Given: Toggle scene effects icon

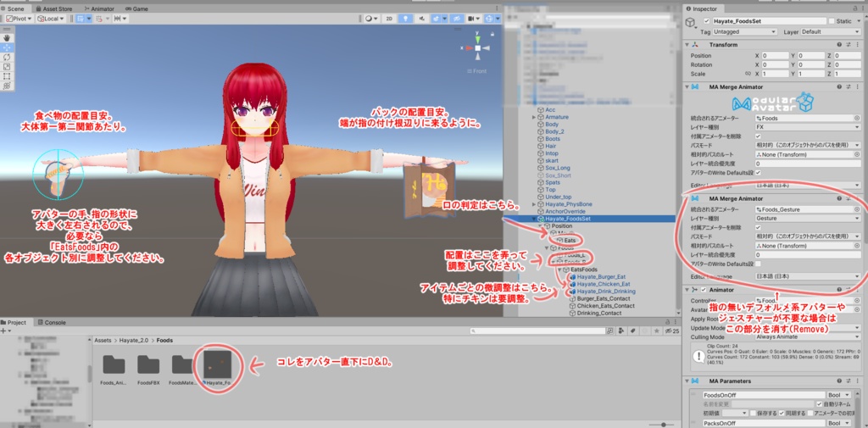Looking at the screenshot, I should pyautogui.click(x=438, y=19).
